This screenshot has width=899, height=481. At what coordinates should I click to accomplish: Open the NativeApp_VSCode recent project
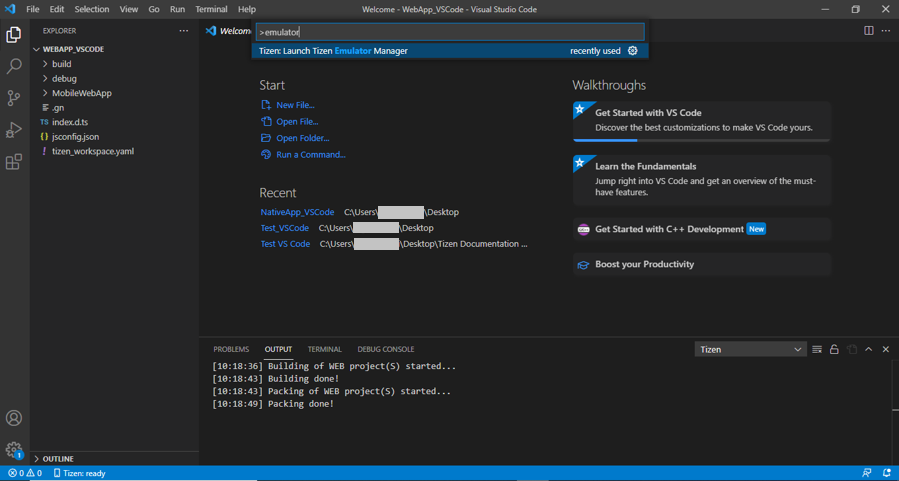[x=297, y=212]
